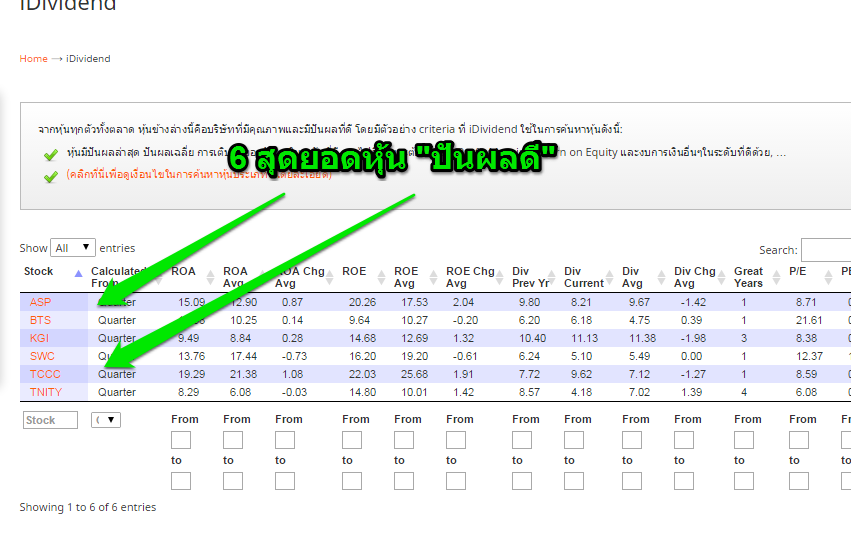
Task: Click the ROA Avg to filter box
Action: click(233, 481)
